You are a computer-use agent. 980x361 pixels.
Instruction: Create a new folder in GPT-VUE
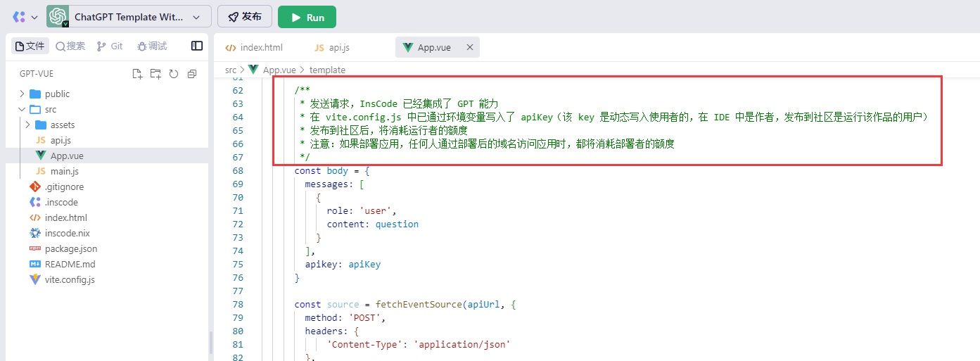(x=155, y=73)
